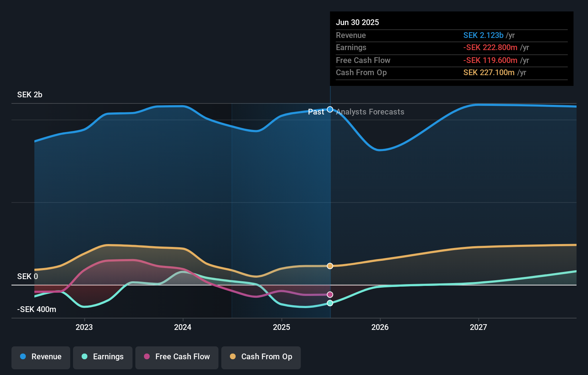This screenshot has height=375, width=588.
Task: Select the teal Earnings chart marker
Action: click(330, 303)
